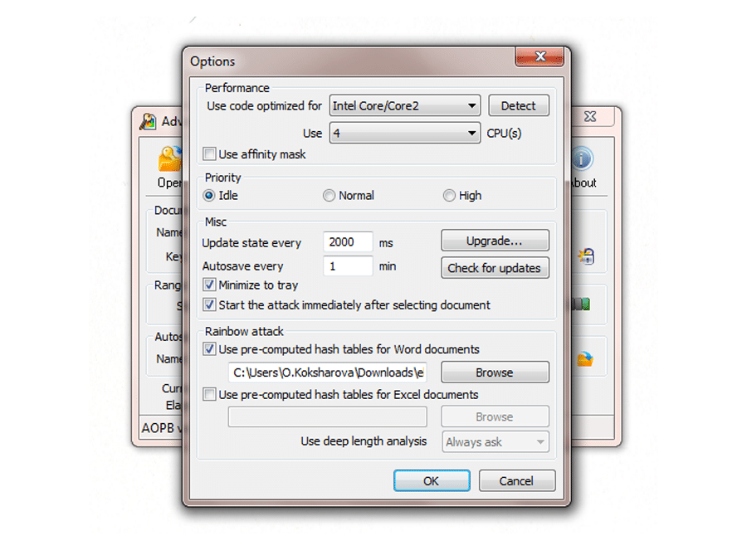
Task: Click the About info icon
Action: tap(582, 159)
